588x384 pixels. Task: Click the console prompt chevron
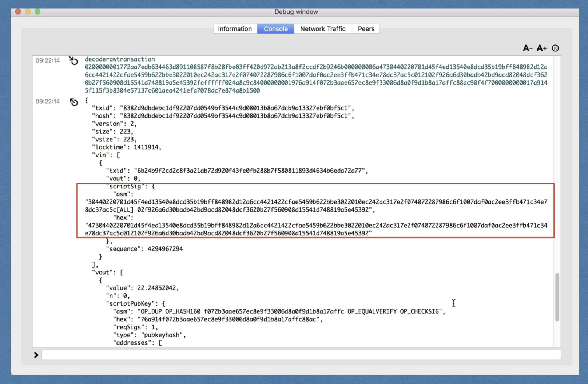pos(36,355)
